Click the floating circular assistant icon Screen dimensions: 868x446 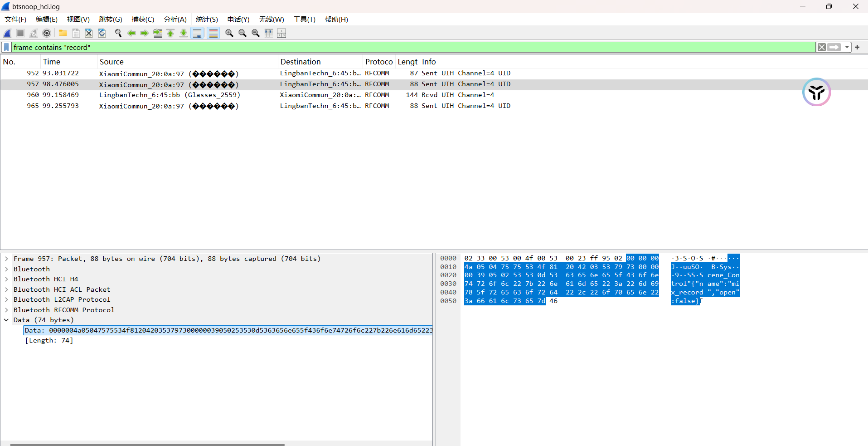[x=816, y=92]
